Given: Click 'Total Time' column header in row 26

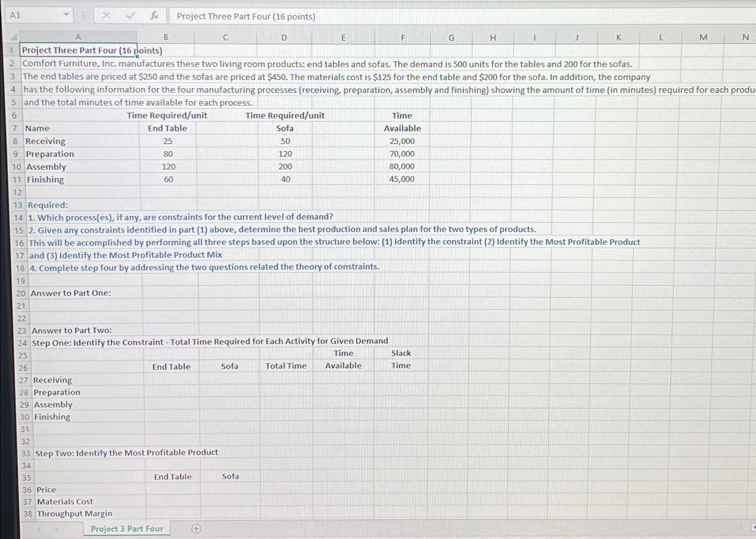Looking at the screenshot, I should [286, 366].
